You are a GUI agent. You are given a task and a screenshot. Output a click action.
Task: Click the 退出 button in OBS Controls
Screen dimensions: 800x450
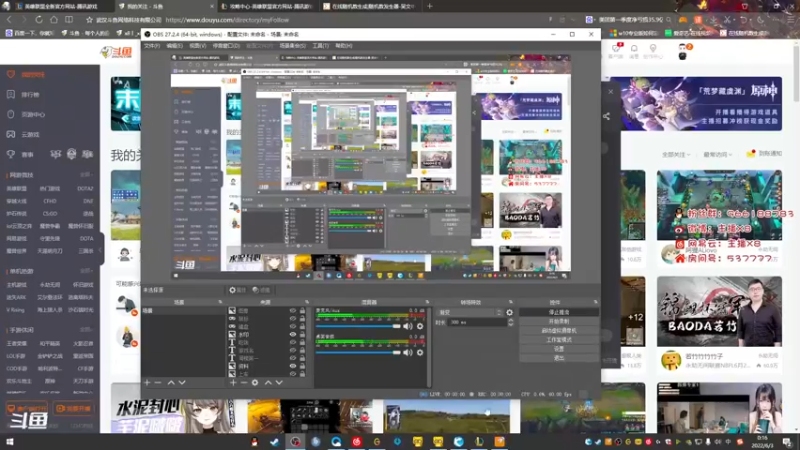coord(559,358)
